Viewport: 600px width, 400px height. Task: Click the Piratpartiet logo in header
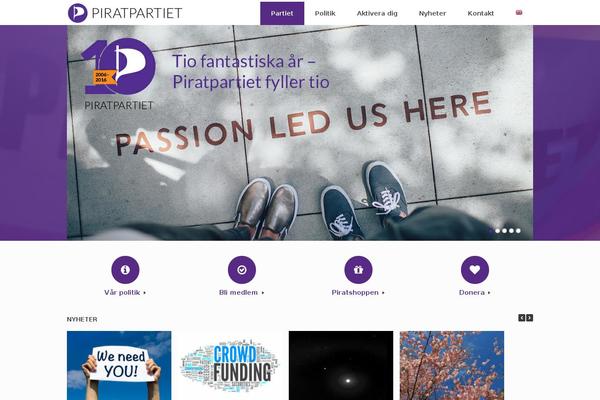click(x=125, y=13)
